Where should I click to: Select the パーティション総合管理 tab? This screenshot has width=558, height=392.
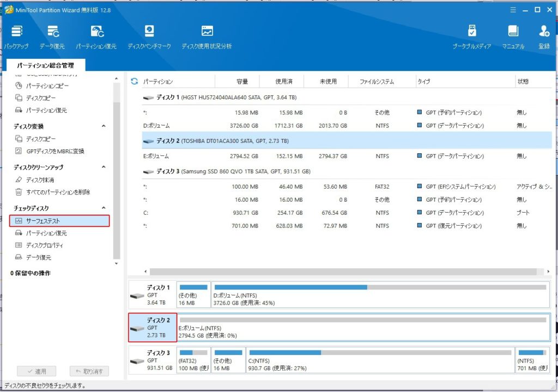coord(45,65)
